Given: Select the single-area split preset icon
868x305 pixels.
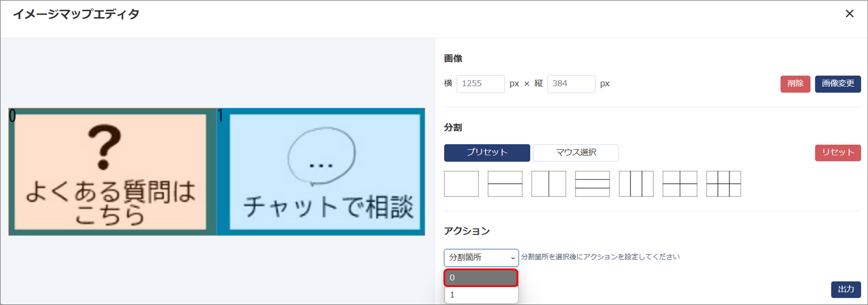Looking at the screenshot, I should 461,184.
